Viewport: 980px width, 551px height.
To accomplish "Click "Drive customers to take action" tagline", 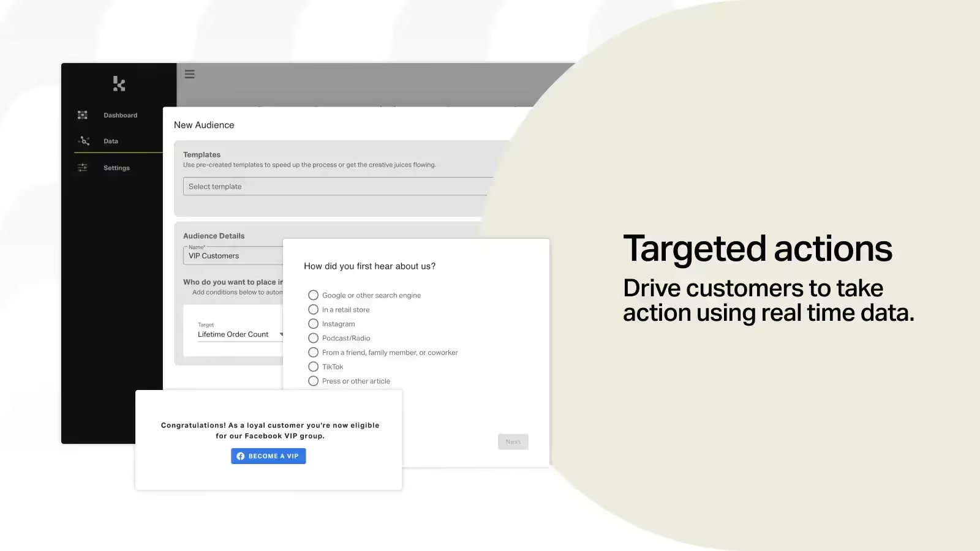I will tap(769, 301).
